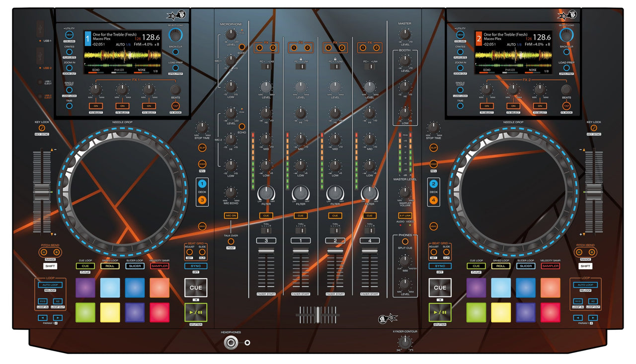Click the horizontal crossfader handle
Screen dimensions: 636x364
coord(318,315)
